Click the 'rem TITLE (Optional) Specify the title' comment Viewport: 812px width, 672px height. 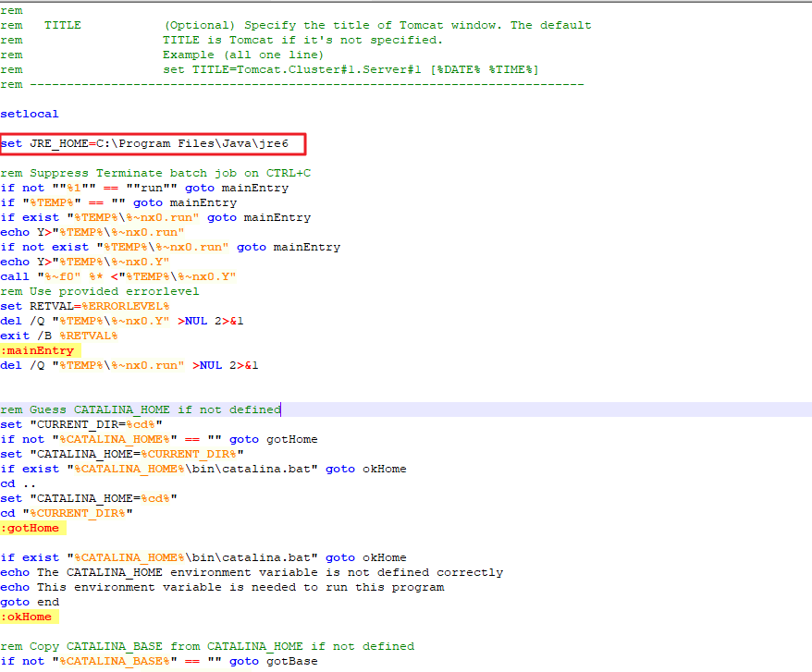(296, 25)
